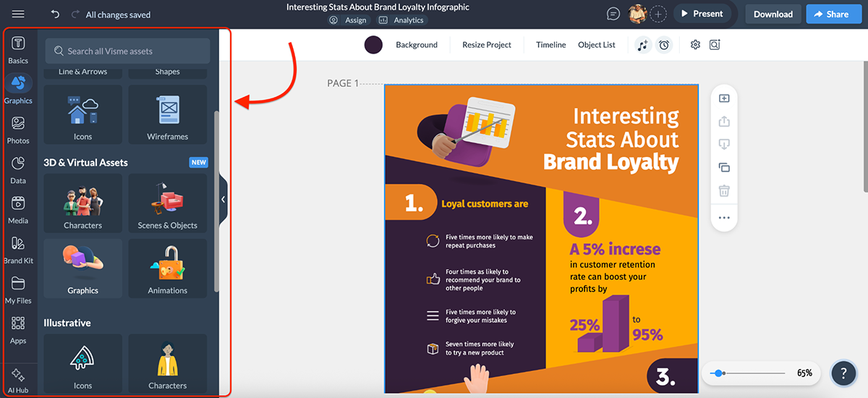Click the project title text

[378, 7]
